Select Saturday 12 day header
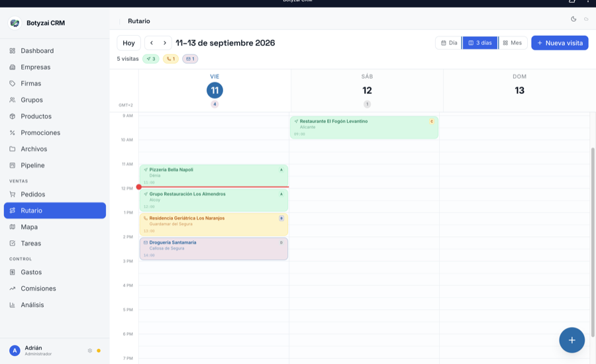Viewport: 596px width, 364px height. point(367,91)
